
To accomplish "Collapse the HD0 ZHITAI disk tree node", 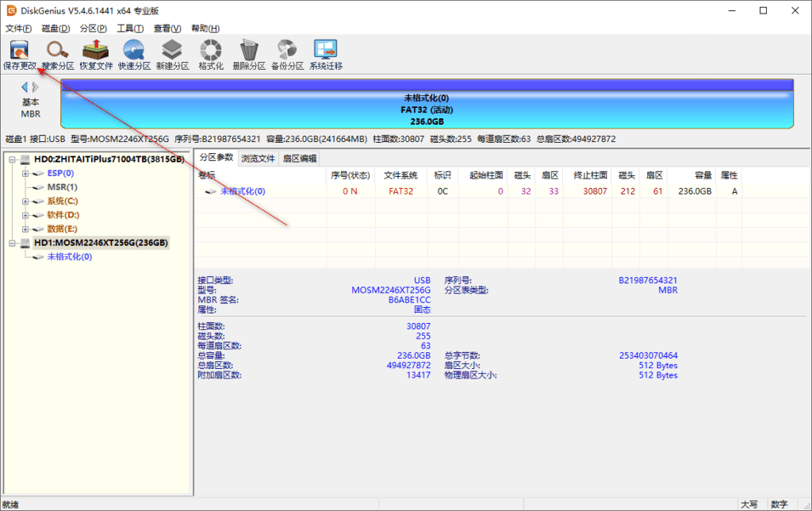I will (x=13, y=159).
